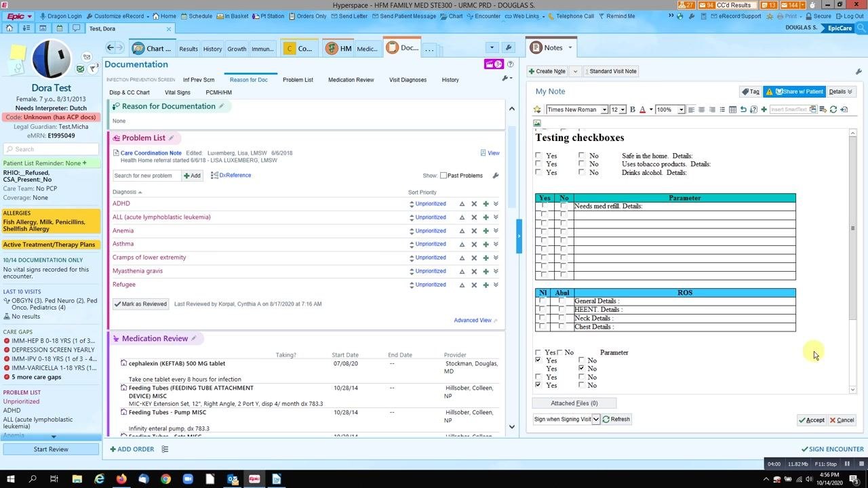Click the Share w/ Patient button
This screenshot has width=868, height=488.
(x=795, y=91)
